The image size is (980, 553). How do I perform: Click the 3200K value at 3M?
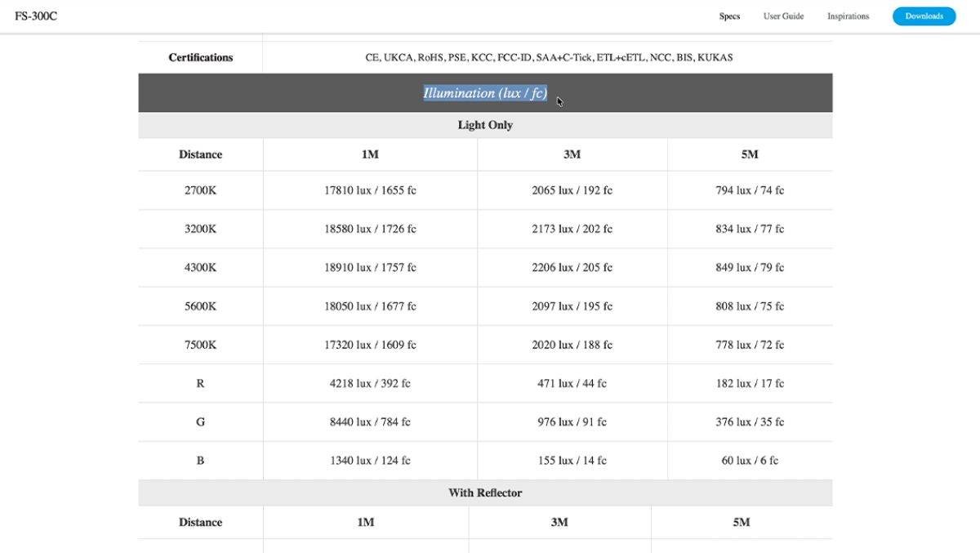click(572, 229)
